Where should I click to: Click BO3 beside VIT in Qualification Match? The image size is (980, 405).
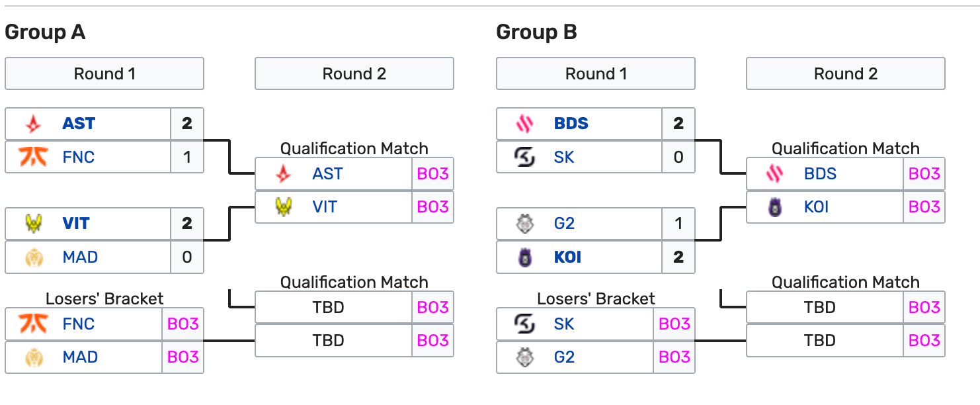pyautogui.click(x=432, y=207)
